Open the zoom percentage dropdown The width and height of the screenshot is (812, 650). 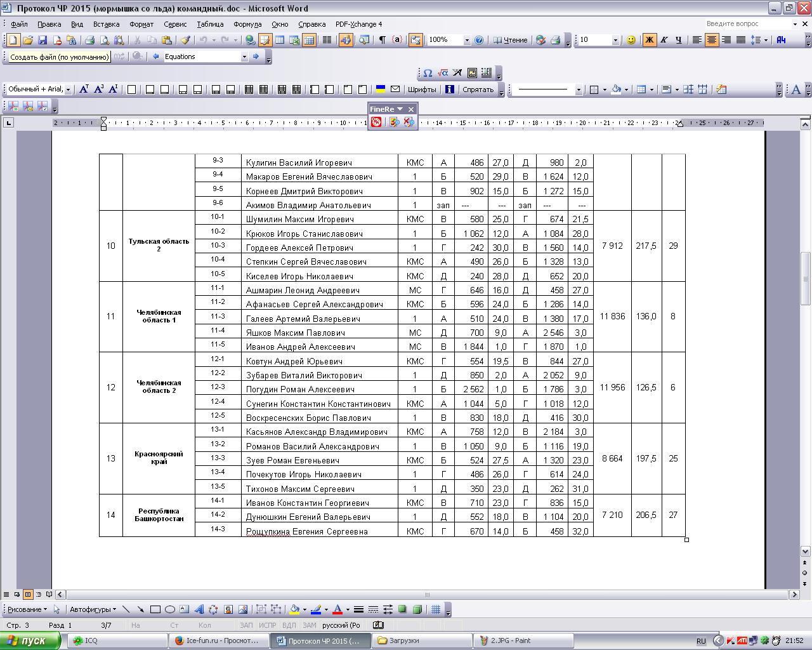pos(467,40)
